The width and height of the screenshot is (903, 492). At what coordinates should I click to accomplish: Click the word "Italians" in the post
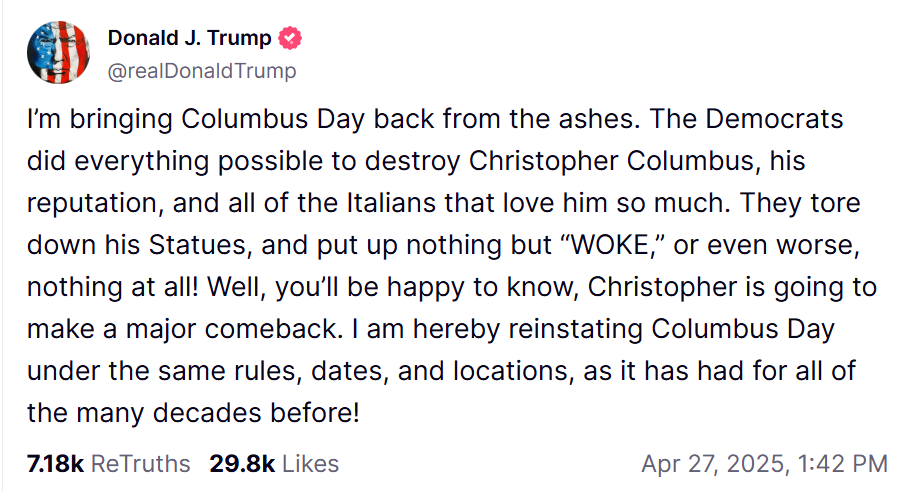point(391,203)
